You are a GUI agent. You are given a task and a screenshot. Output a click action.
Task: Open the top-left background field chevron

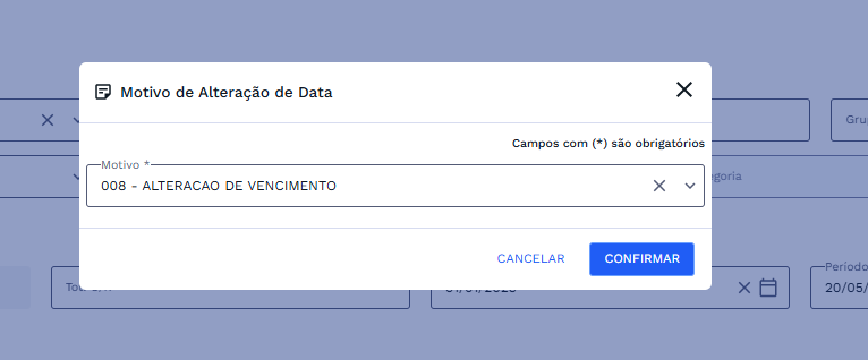(x=76, y=120)
